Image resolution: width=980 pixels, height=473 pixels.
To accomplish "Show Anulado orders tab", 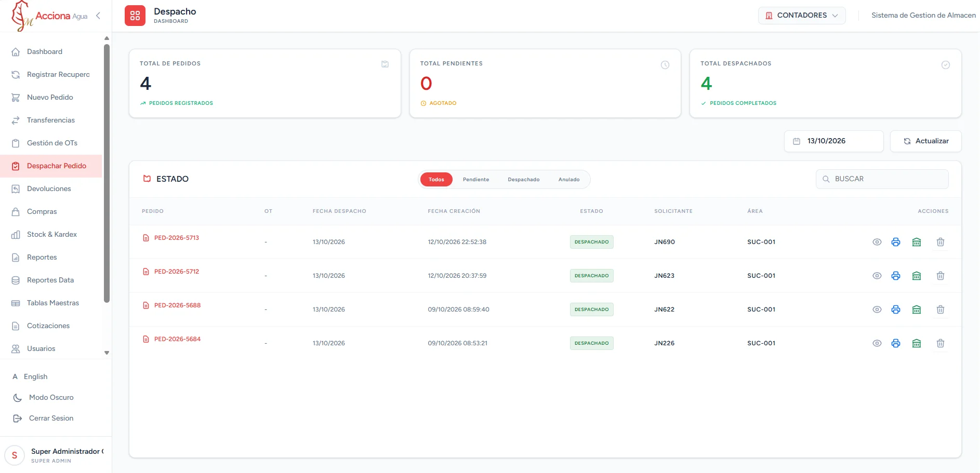I will pos(569,180).
